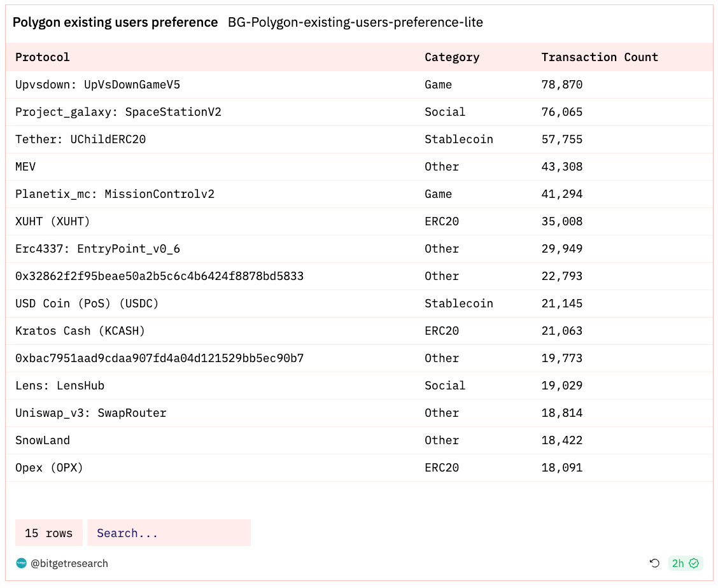
Task: Click transaction count 18,814
Action: pos(562,413)
